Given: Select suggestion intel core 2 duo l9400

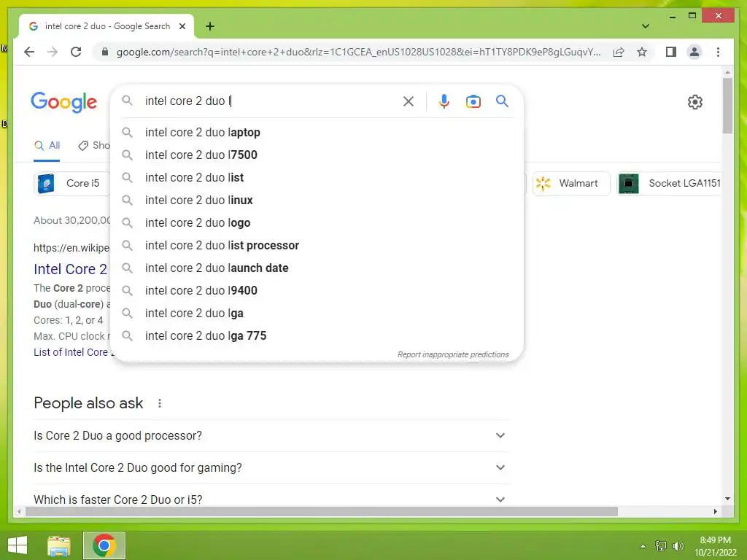Looking at the screenshot, I should pyautogui.click(x=317, y=290).
